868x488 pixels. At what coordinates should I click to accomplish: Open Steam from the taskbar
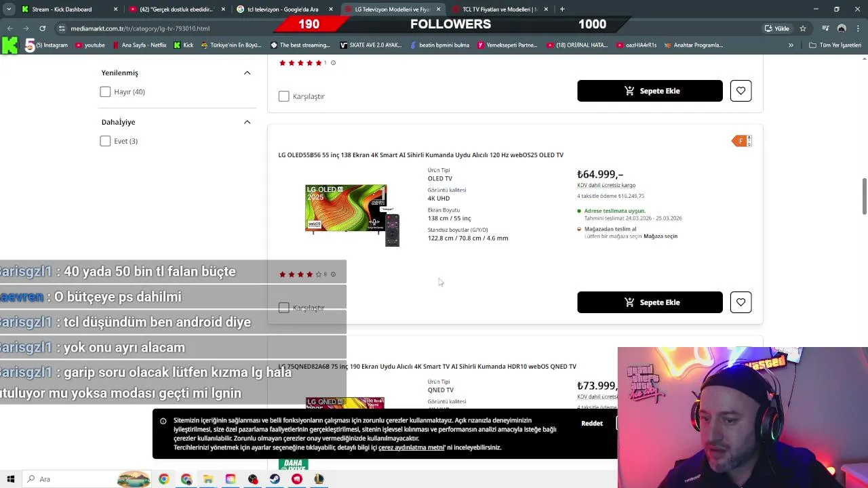[x=275, y=479]
